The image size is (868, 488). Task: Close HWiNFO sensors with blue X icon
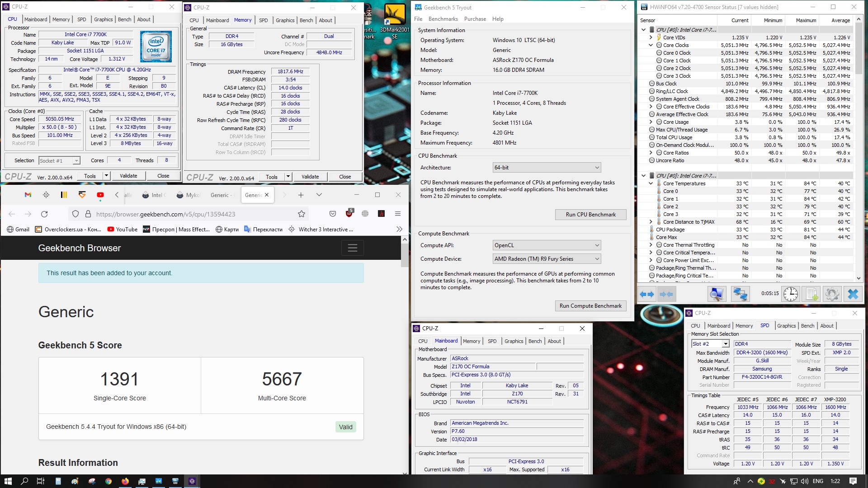853,294
